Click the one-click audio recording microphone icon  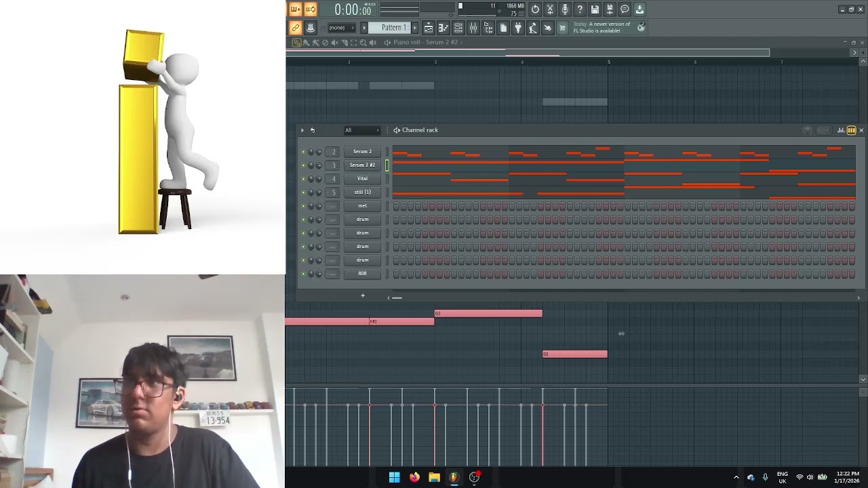tap(565, 9)
